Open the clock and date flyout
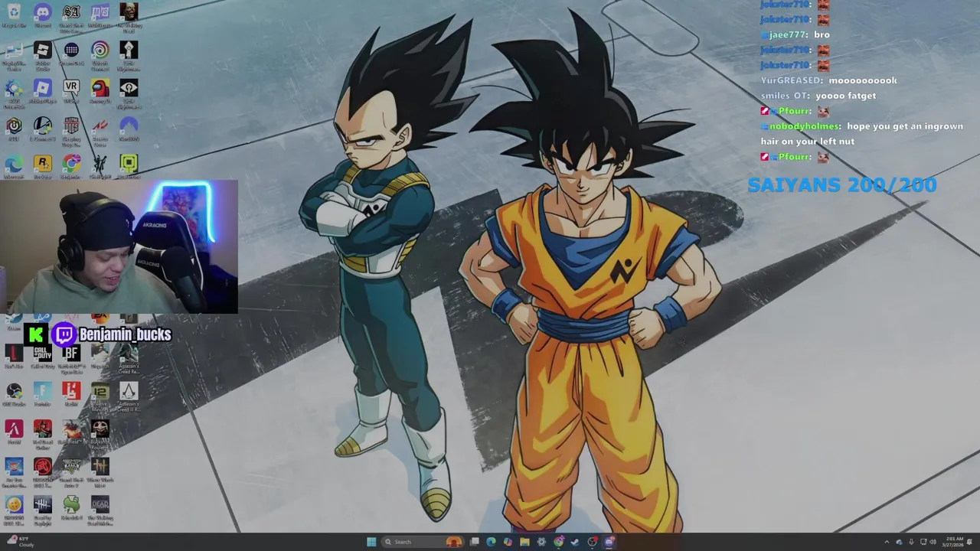Viewport: 980px width, 551px height. [x=954, y=542]
